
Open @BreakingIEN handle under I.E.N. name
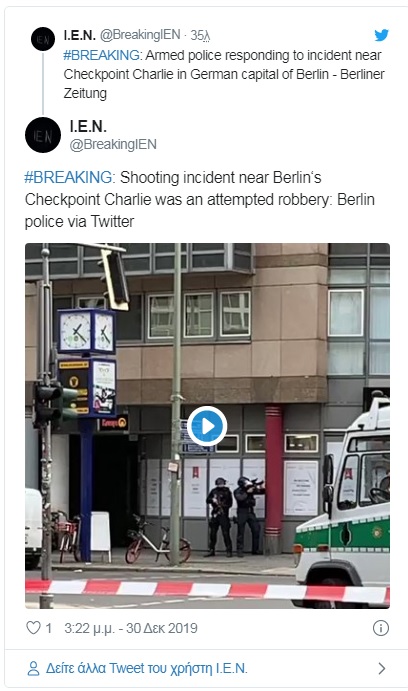pos(113,145)
